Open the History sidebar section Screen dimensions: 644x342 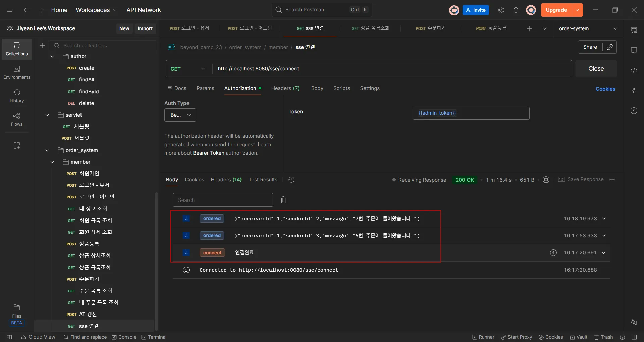click(17, 96)
